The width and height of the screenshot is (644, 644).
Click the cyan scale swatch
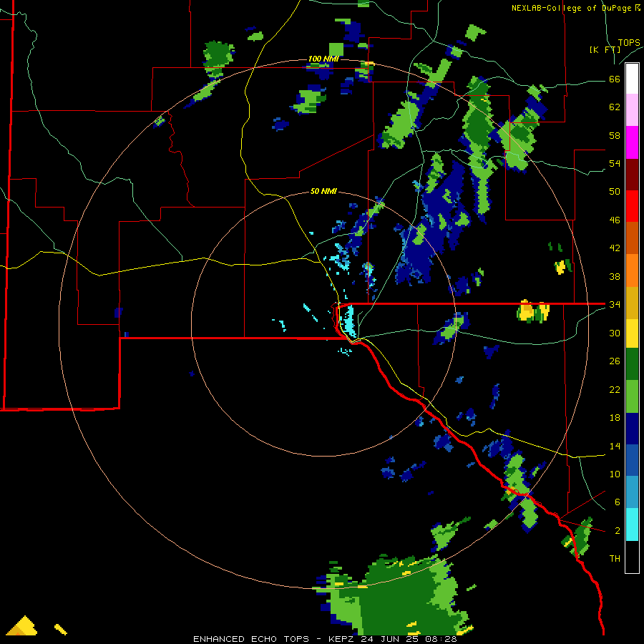coord(632,525)
